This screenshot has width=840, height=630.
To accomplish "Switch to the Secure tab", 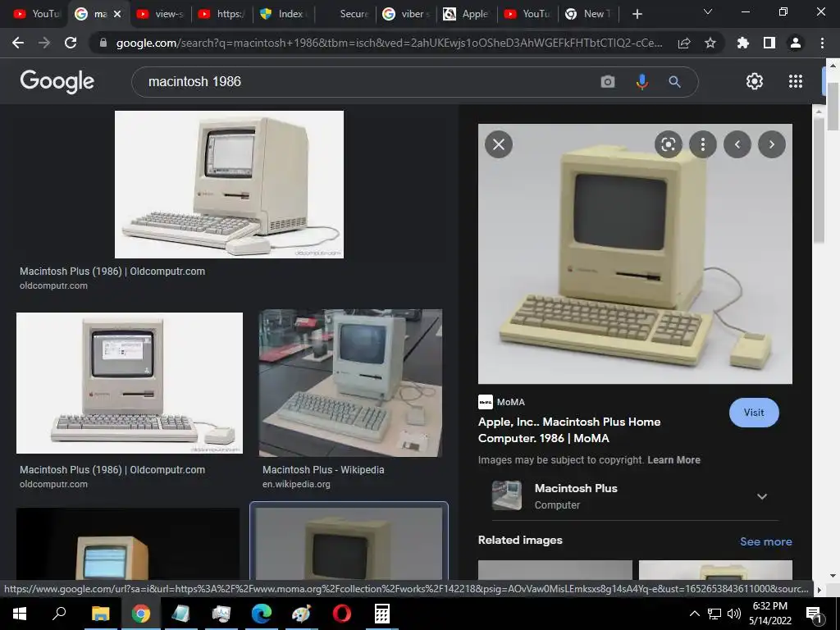I will [345, 14].
